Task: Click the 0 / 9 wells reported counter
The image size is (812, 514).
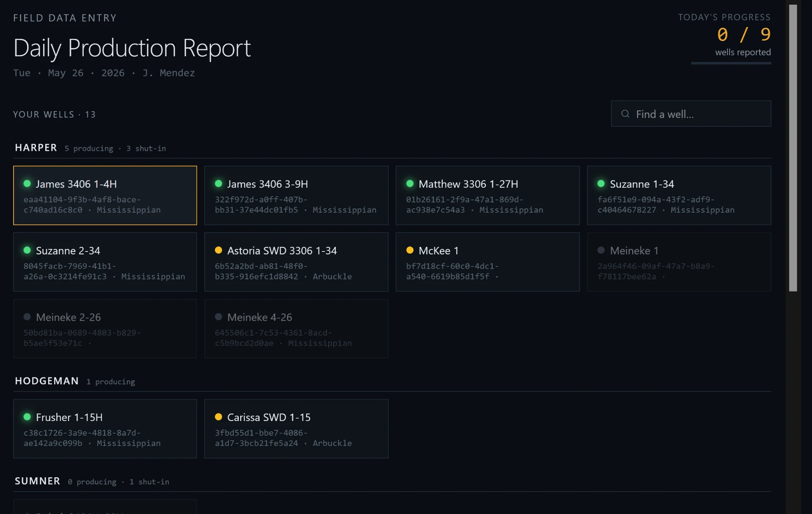Action: tap(744, 35)
